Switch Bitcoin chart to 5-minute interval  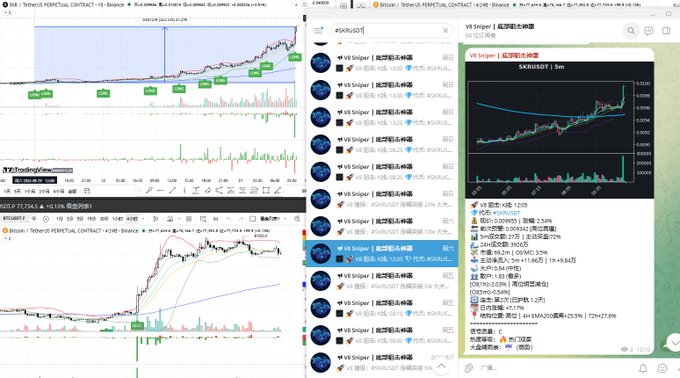(x=80, y=218)
